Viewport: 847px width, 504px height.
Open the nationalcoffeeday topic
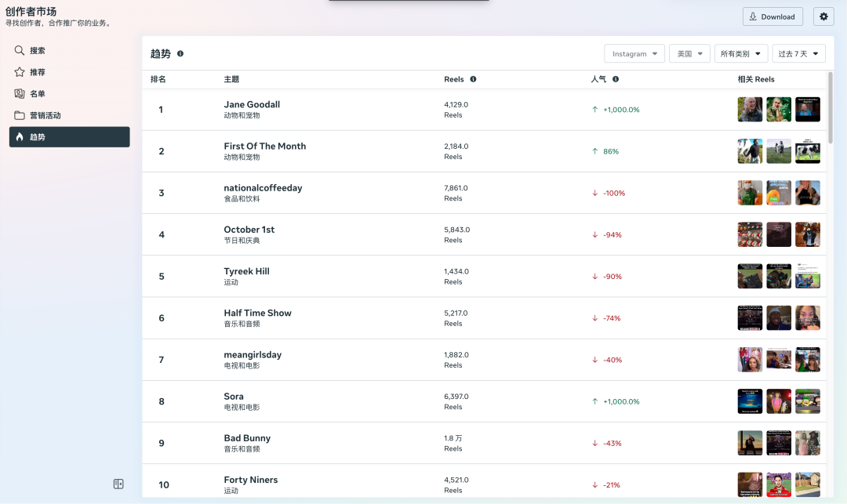263,188
